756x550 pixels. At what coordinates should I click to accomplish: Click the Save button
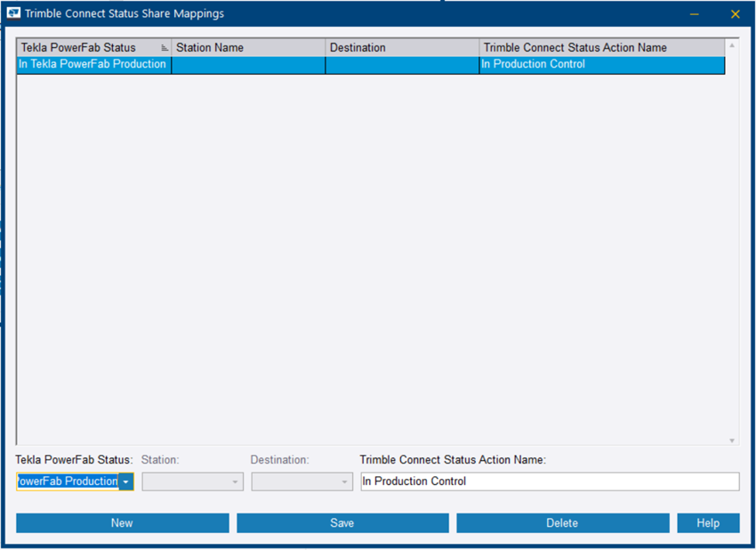342,522
